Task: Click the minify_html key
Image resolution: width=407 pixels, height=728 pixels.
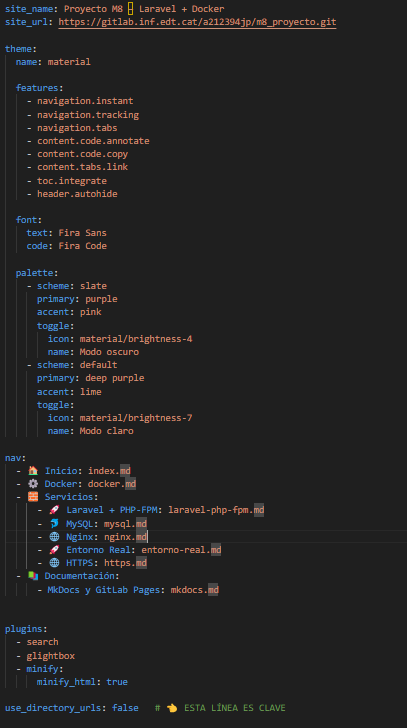Action: [69, 681]
